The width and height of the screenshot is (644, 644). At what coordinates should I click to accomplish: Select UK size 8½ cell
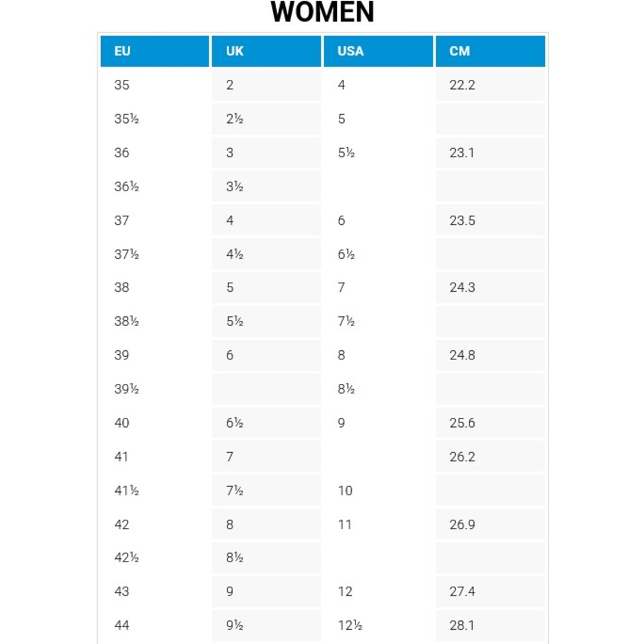point(267,558)
